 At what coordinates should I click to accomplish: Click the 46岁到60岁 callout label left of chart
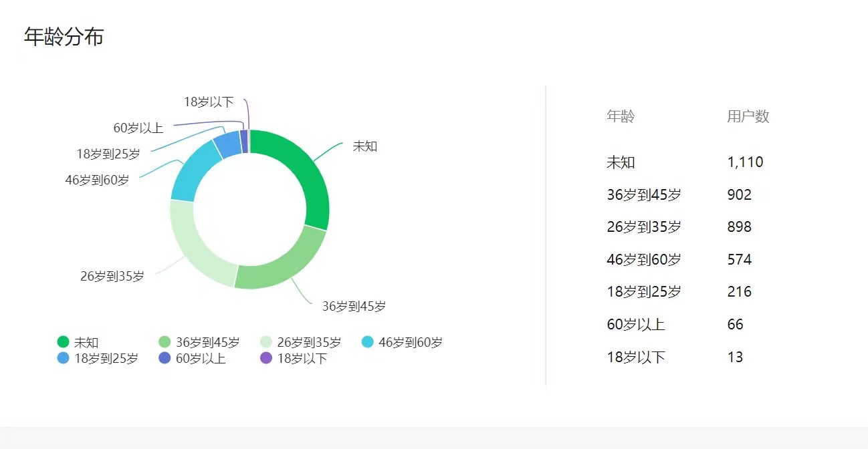[97, 180]
